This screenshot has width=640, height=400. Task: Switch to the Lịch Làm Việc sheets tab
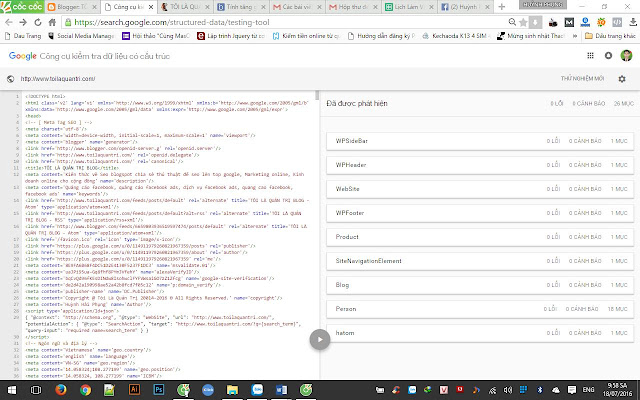[x=409, y=7]
